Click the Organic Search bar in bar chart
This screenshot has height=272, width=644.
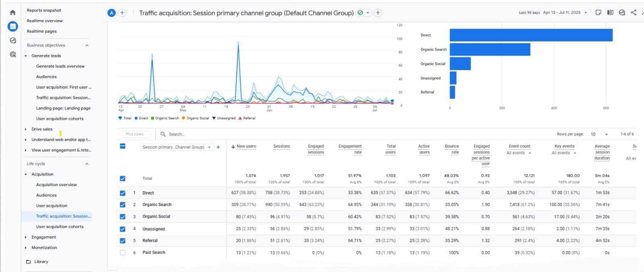tap(490, 49)
